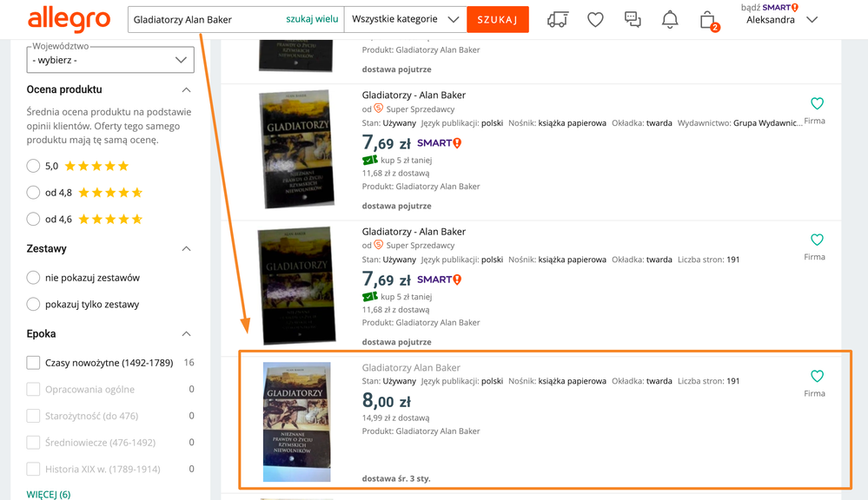Select 'pokazuj tylko zestawy' option
This screenshot has height=500, width=868.
pyautogui.click(x=33, y=304)
